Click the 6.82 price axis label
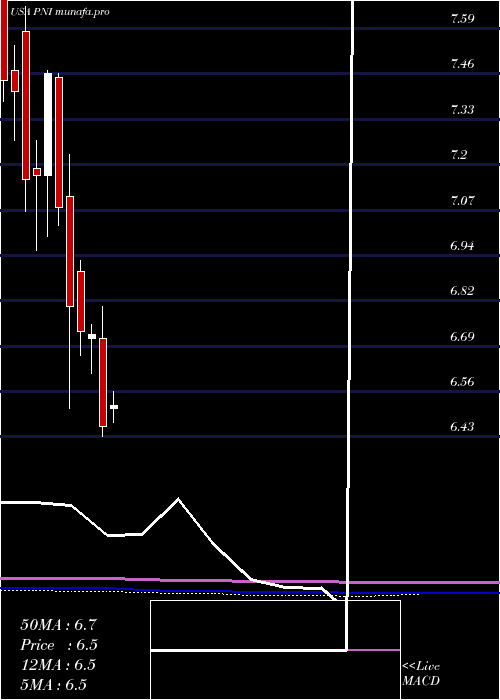This screenshot has width=500, height=700. click(462, 291)
